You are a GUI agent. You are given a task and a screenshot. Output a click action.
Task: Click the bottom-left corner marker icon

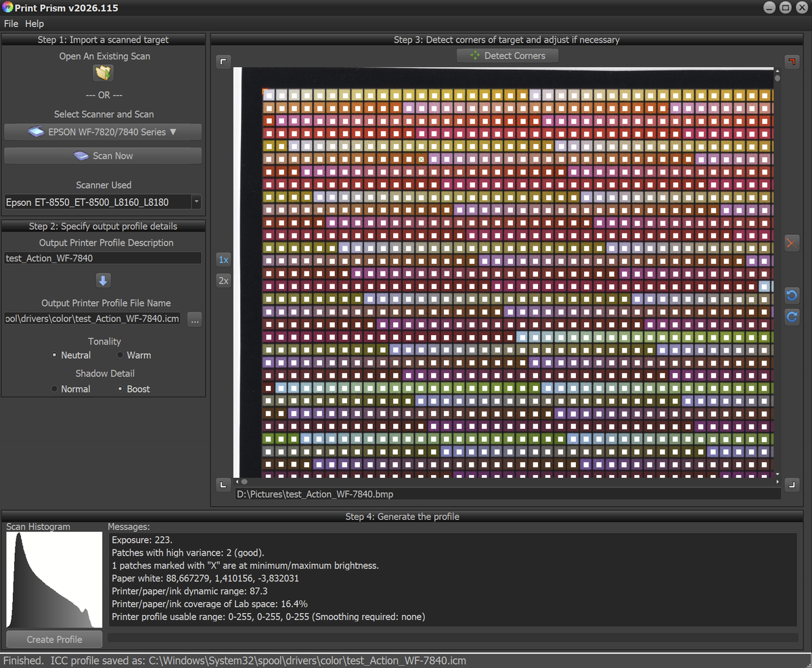coord(224,485)
